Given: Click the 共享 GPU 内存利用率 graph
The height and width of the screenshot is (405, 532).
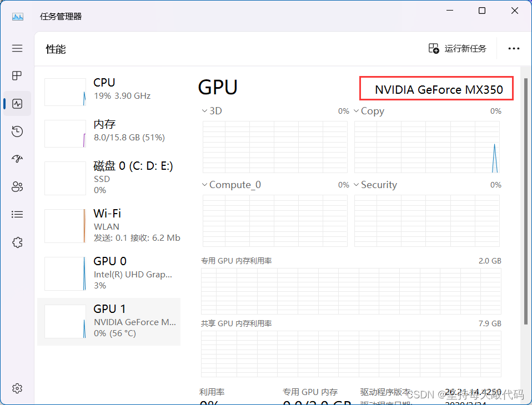Looking at the screenshot, I should point(351,354).
